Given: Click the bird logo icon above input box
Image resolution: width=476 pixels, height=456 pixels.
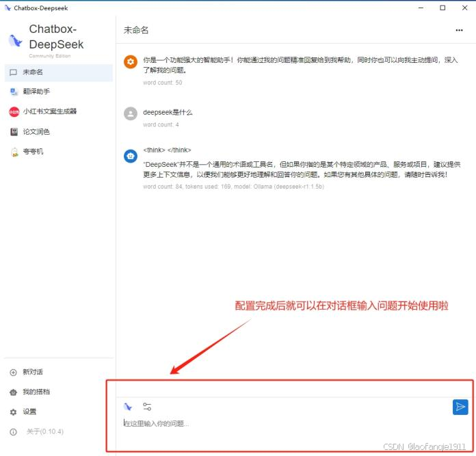Looking at the screenshot, I should point(128,407).
